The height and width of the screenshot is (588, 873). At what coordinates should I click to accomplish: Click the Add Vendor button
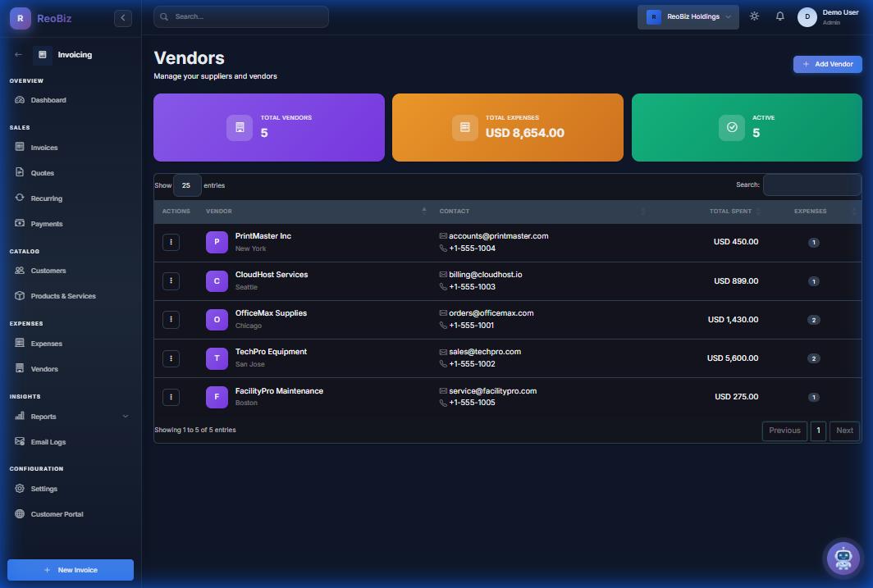point(827,64)
